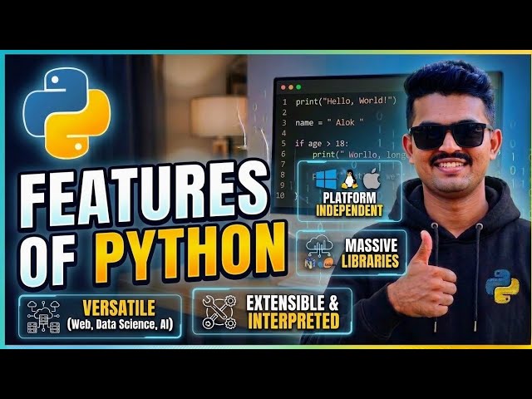The width and height of the screenshot is (532, 399).
Task: Click the Massive Libraries card
Action: tap(351, 253)
